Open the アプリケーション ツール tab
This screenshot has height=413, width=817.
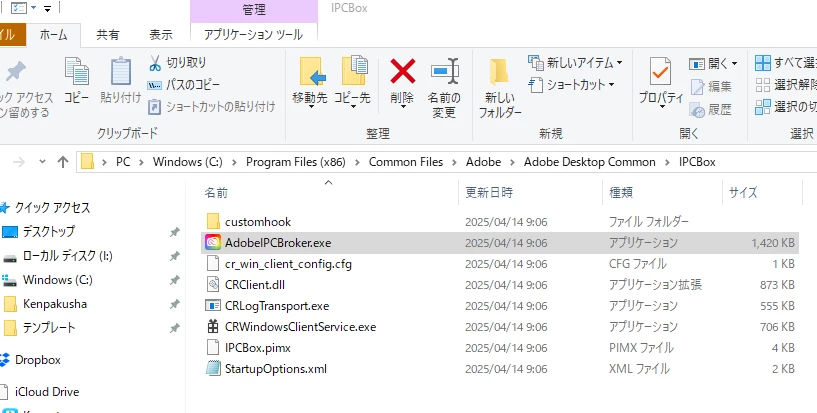pos(253,35)
